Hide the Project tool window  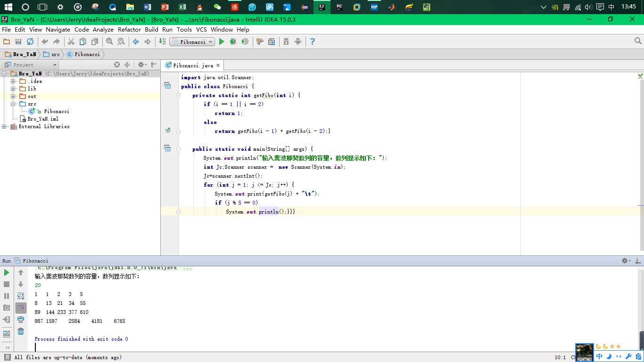tap(154, 65)
